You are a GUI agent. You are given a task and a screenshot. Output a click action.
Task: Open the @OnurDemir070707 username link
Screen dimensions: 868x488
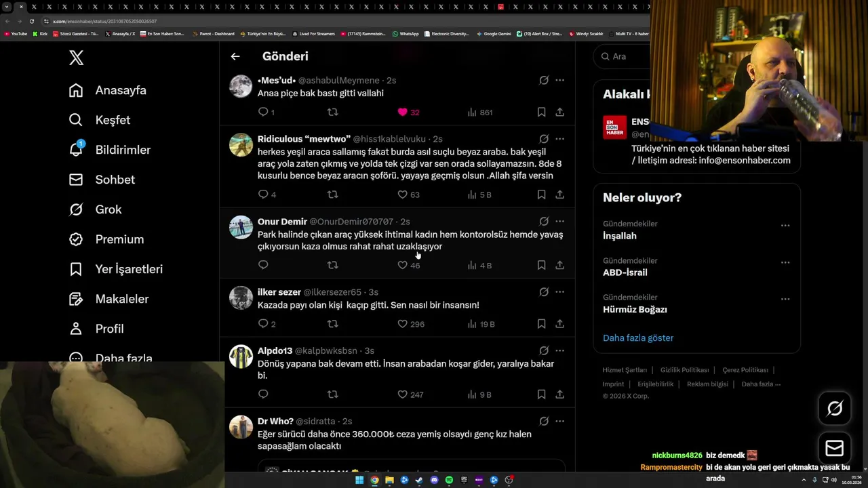pyautogui.click(x=351, y=222)
